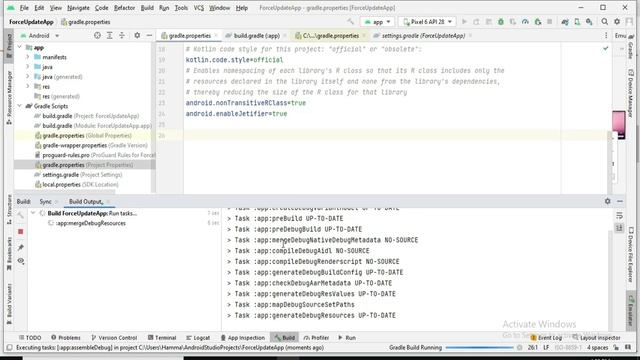Hide the Project panel with minus icon
640x360 pixels.
149,36
